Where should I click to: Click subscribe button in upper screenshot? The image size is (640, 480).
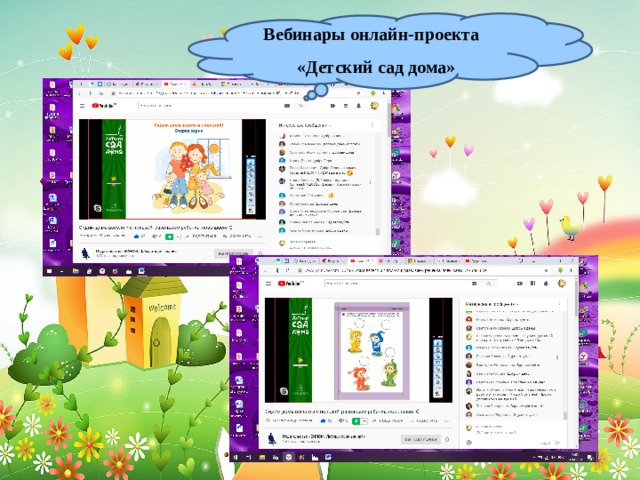point(233,253)
